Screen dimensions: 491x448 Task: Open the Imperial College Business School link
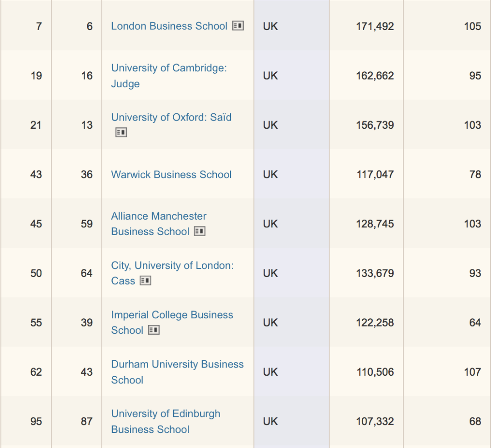(172, 322)
